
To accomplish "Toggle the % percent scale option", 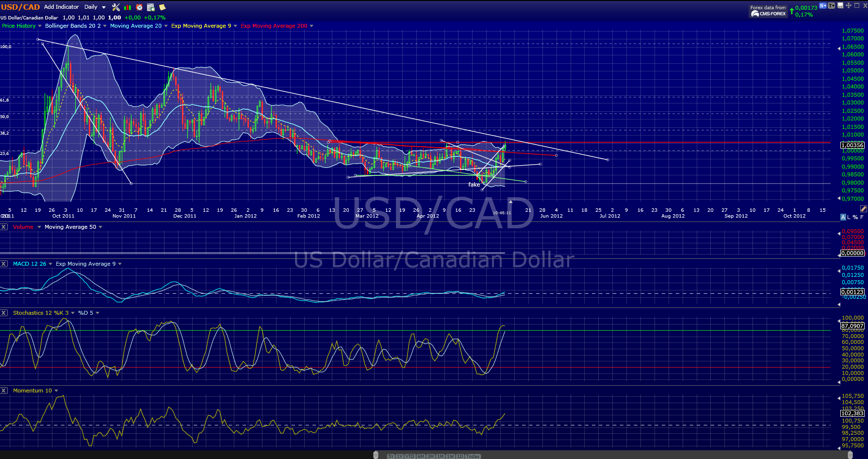I will click(855, 217).
